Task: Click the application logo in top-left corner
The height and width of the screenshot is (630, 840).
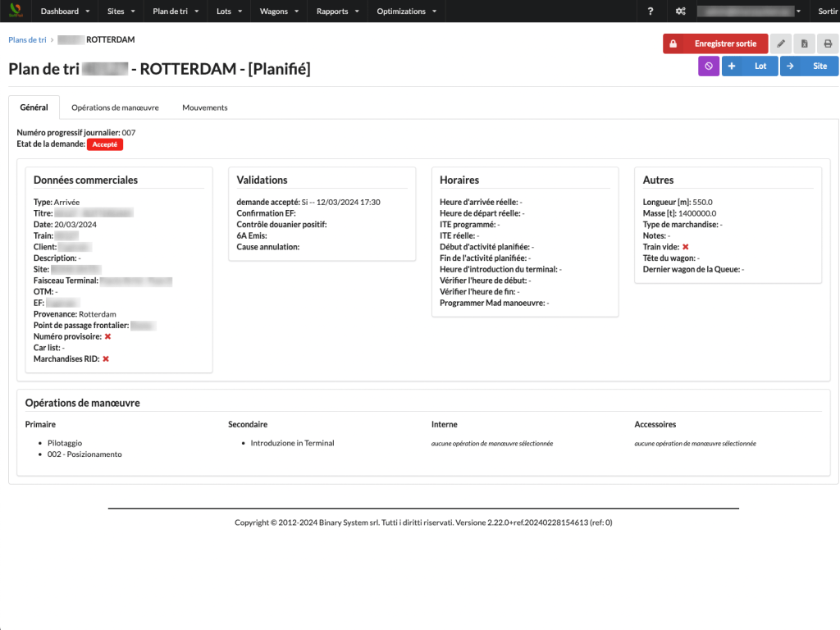Action: pos(15,11)
